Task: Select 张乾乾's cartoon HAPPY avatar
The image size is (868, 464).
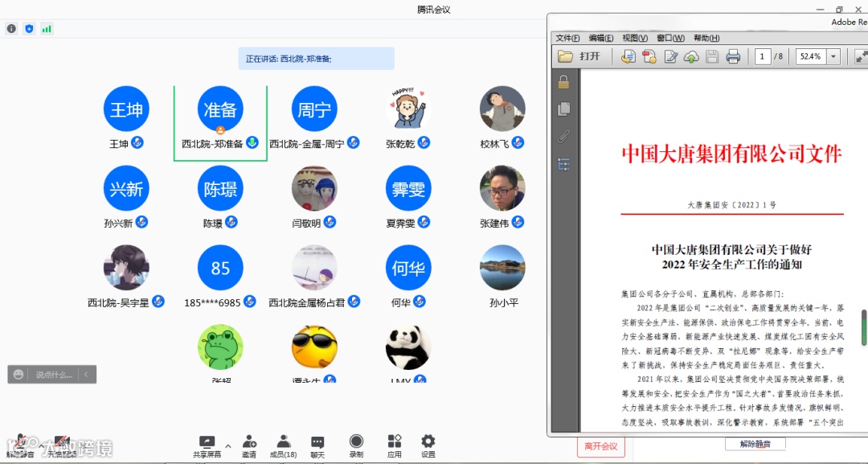Action: pos(408,109)
